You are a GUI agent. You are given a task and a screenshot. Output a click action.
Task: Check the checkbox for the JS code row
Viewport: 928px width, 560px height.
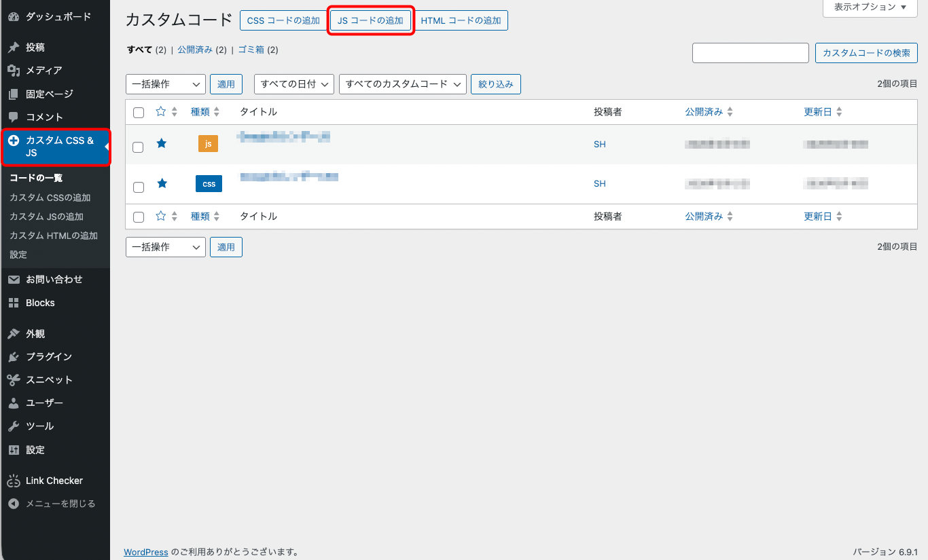click(x=138, y=147)
